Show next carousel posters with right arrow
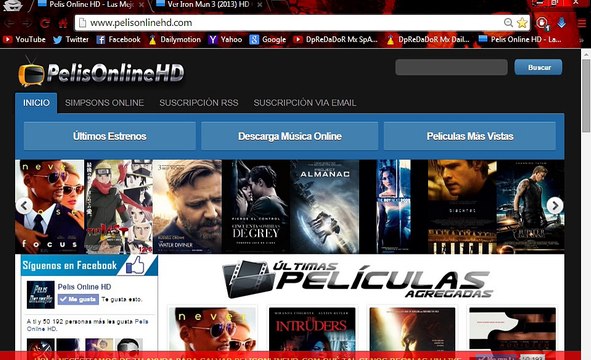Viewport: 591px width, 360px height. [555, 206]
